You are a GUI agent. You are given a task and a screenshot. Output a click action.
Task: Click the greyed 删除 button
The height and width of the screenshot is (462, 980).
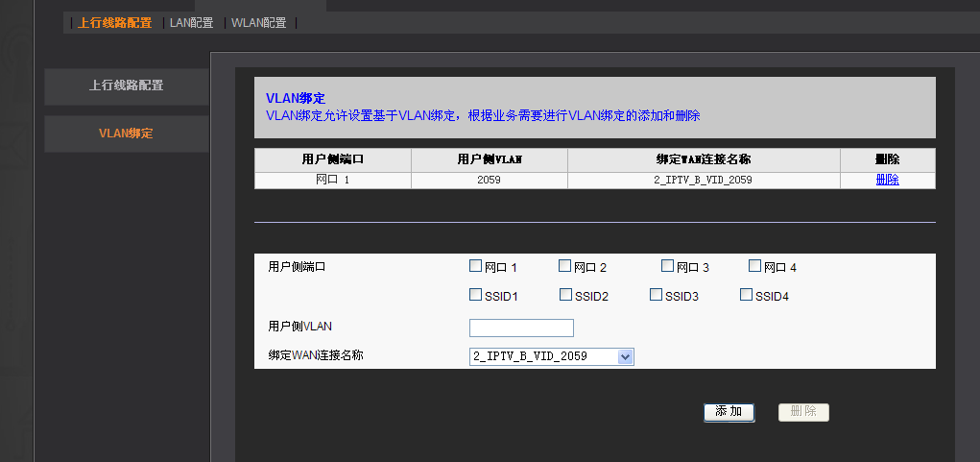[x=803, y=412]
